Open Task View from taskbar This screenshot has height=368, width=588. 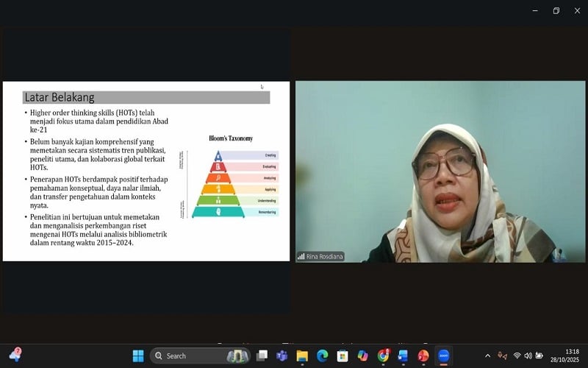tap(262, 356)
